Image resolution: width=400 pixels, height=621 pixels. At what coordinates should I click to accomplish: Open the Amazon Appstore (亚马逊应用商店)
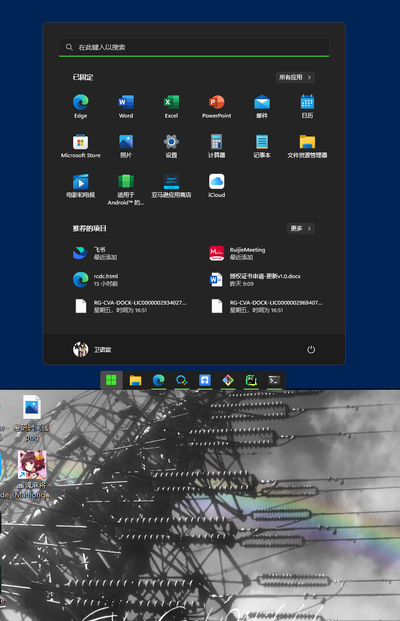pyautogui.click(x=171, y=185)
